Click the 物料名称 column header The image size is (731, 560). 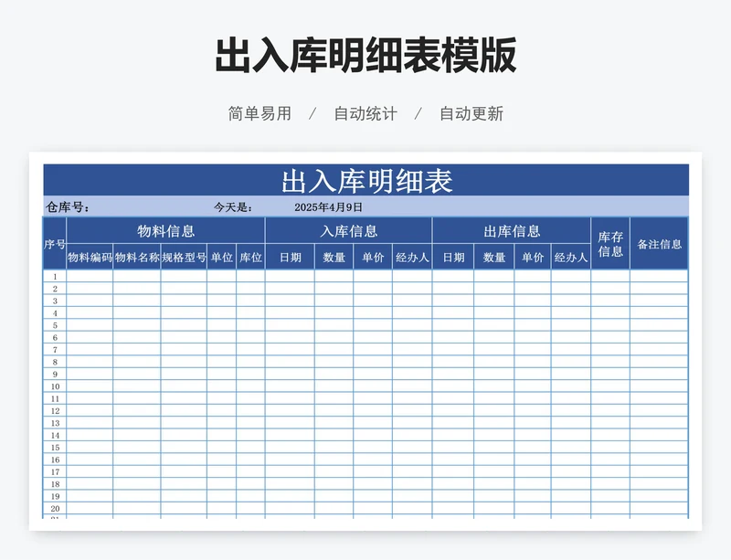tap(136, 257)
